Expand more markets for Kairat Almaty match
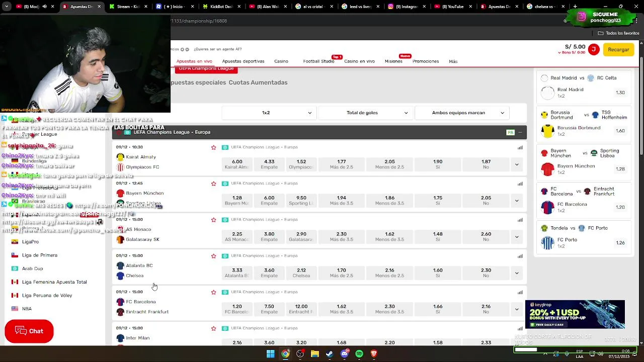The width and height of the screenshot is (644, 362). point(516,164)
